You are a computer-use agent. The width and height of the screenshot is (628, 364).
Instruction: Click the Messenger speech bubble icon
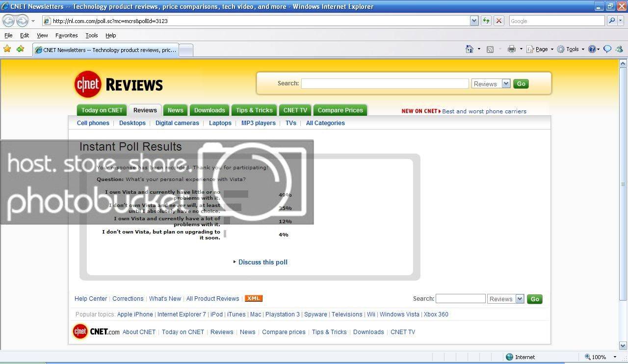tap(607, 49)
